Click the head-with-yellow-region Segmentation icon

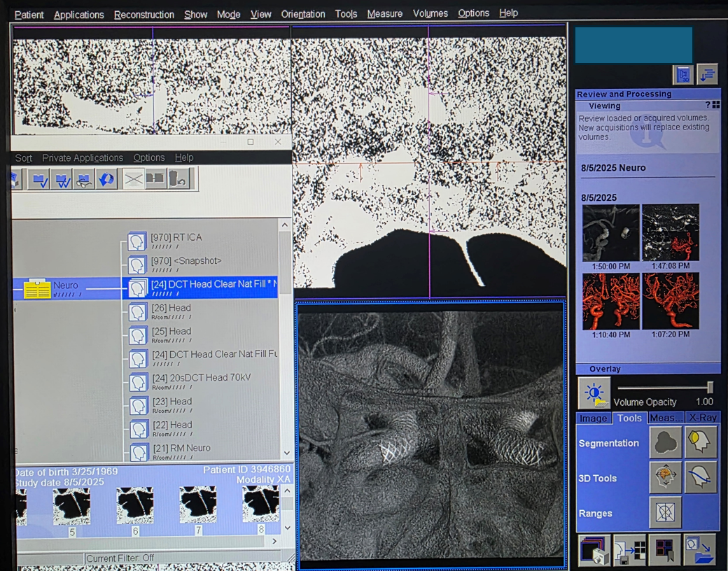click(701, 442)
